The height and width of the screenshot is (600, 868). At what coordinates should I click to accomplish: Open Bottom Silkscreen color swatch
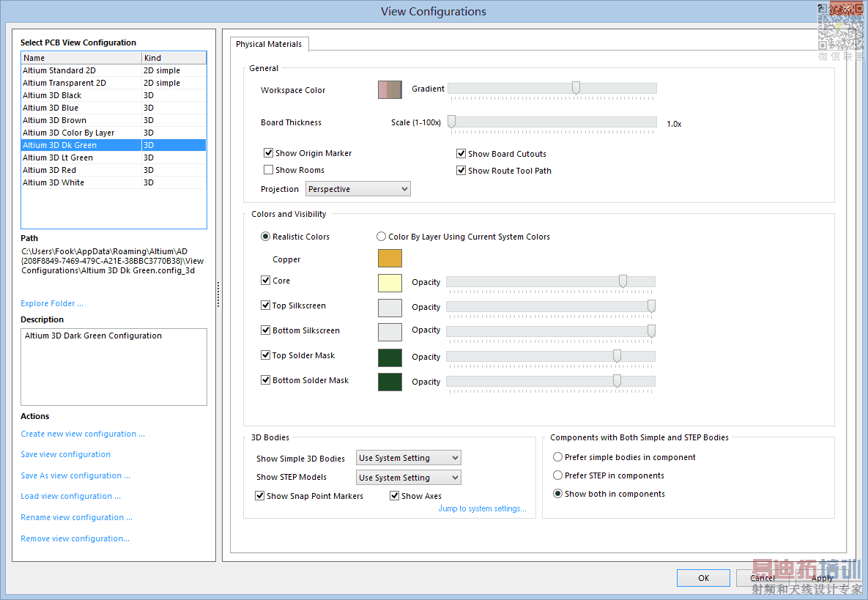click(x=390, y=332)
